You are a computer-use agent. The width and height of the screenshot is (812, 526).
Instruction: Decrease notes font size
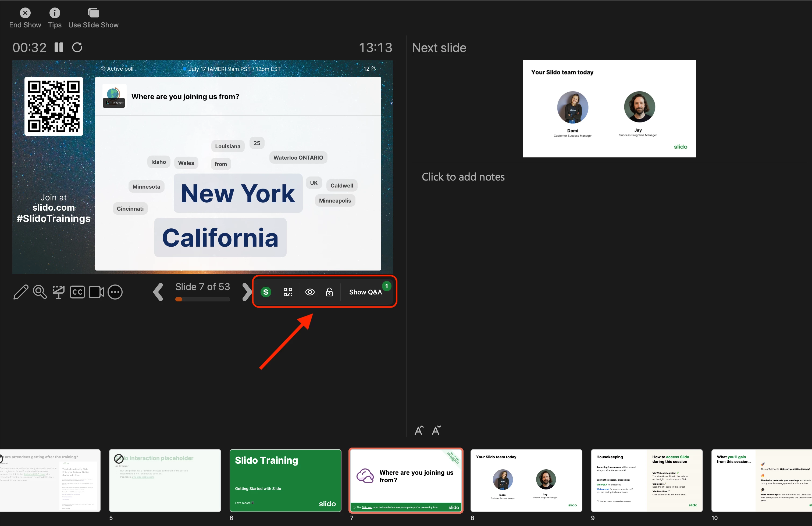pos(436,431)
